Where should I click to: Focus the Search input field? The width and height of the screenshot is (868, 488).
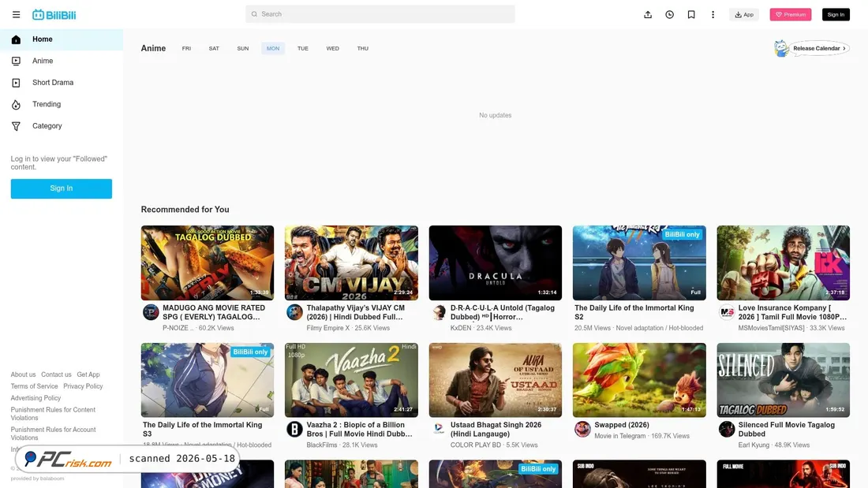click(x=380, y=14)
